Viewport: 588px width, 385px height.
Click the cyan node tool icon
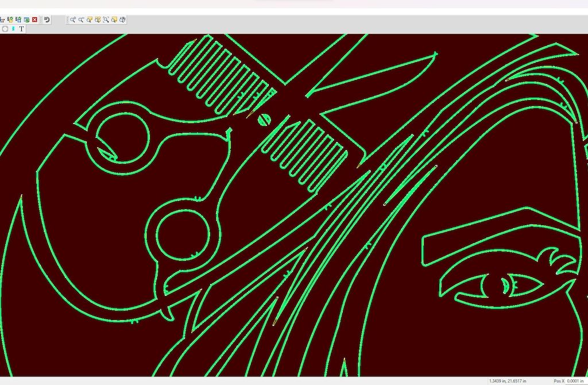pyautogui.click(x=13, y=29)
